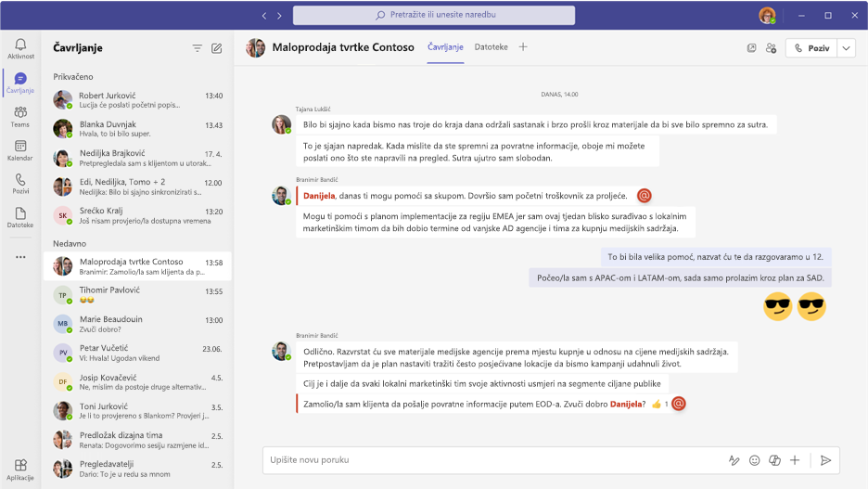Viewport: 868px width, 489px height.
Task: Open Teams in the left rail
Action: [x=20, y=117]
